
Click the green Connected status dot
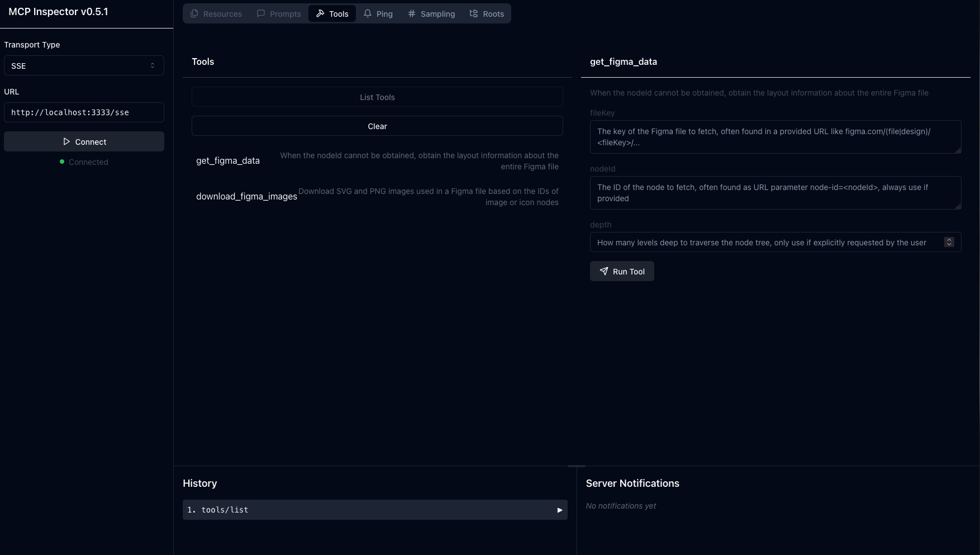tap(62, 162)
